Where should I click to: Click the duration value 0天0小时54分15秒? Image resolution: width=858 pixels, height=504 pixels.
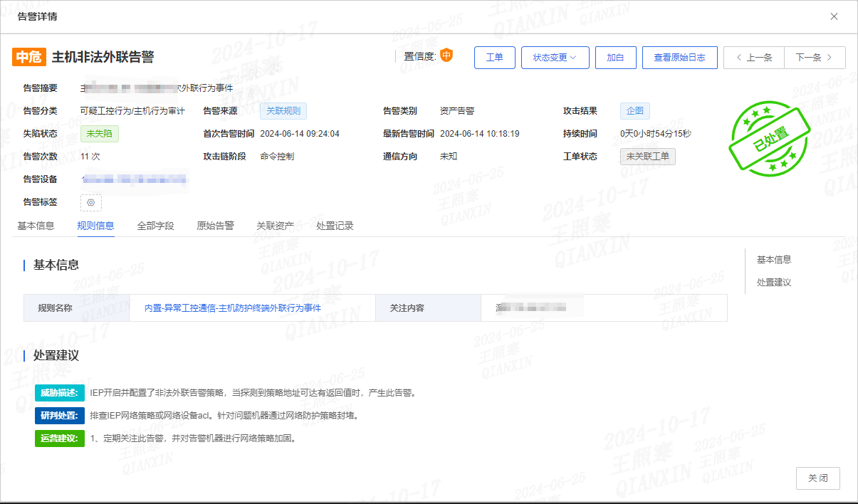656,134
